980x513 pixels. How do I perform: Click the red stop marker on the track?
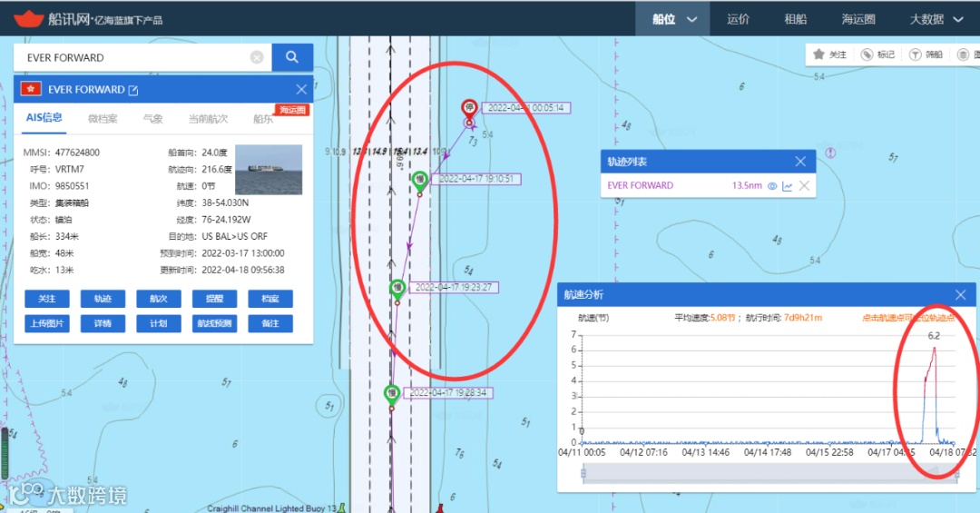tap(469, 108)
